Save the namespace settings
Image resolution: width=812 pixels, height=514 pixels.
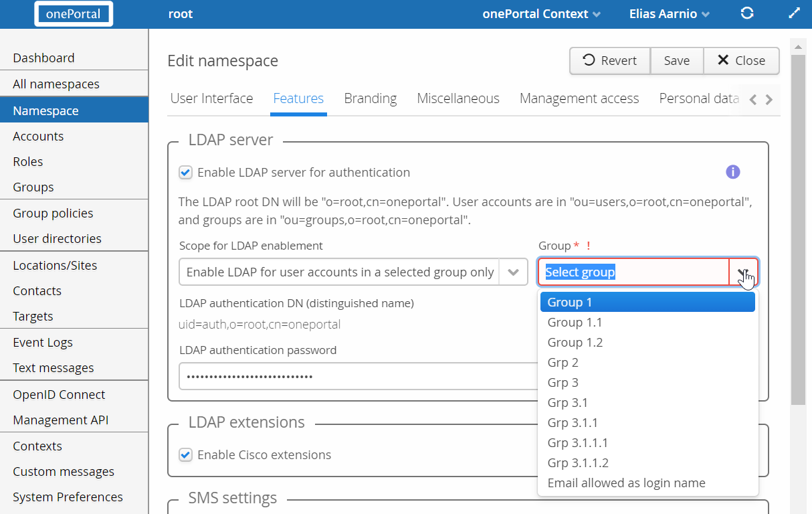(x=676, y=61)
